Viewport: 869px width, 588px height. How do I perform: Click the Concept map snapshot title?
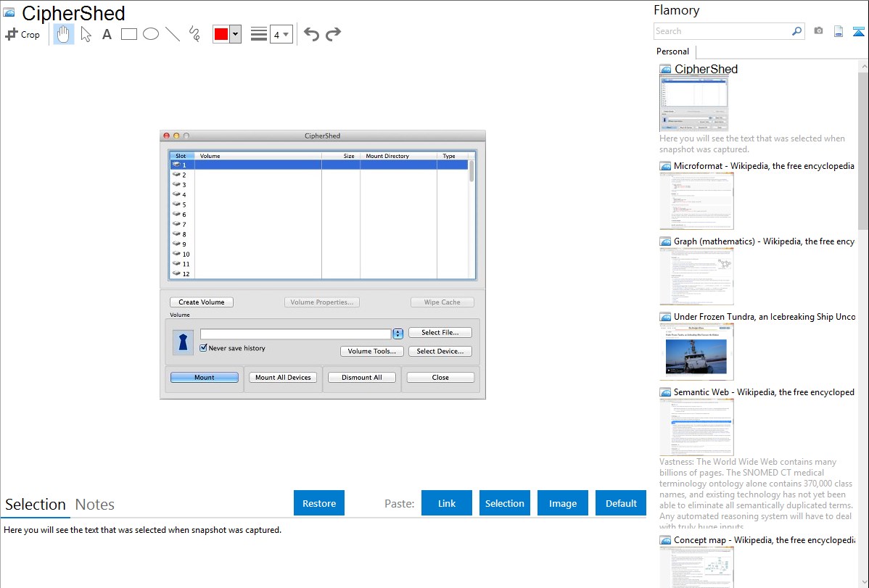[764, 539]
